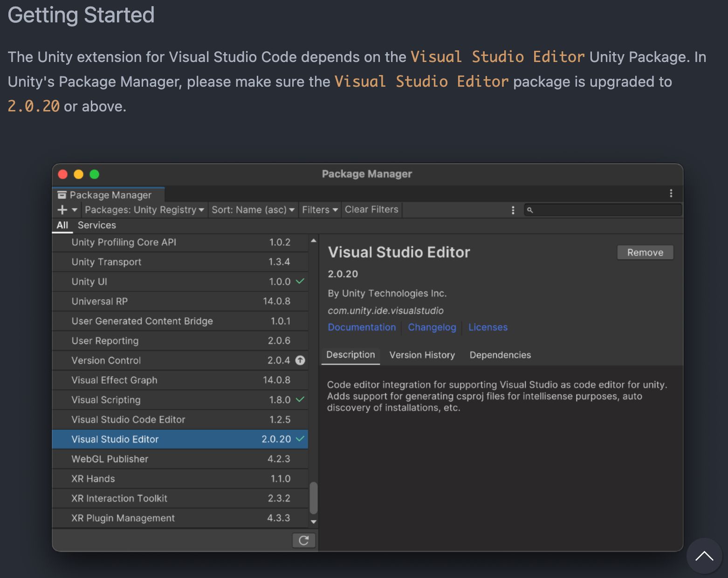Click the Clear Filters button
The image size is (728, 578).
371,210
